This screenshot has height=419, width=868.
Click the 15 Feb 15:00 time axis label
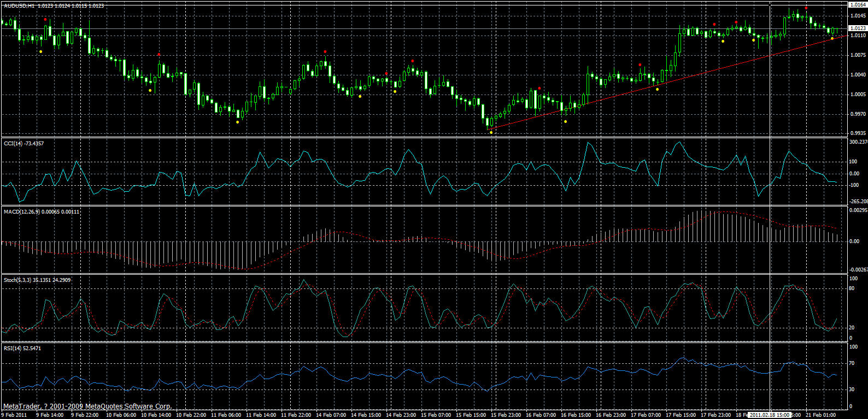coord(471,415)
